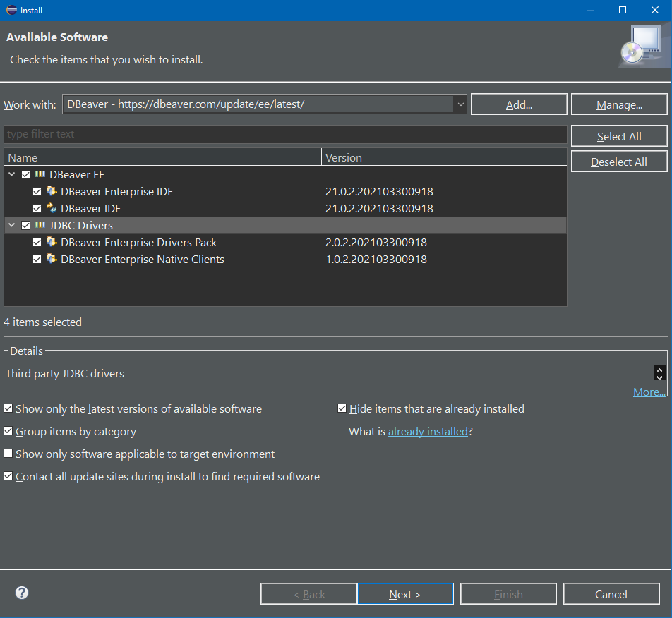Screen dimensions: 672x618
Task: Select the DBeaver Enterprise IDE row text
Action: (x=117, y=191)
